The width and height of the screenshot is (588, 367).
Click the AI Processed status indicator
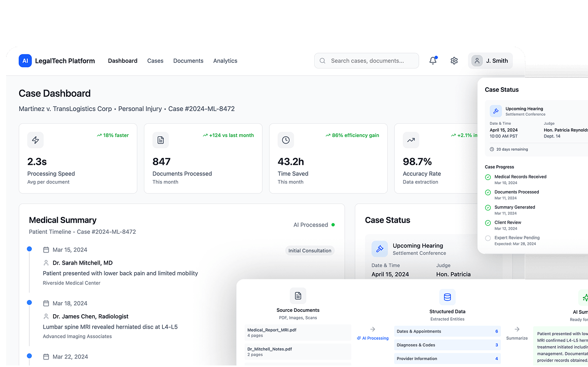click(314, 225)
